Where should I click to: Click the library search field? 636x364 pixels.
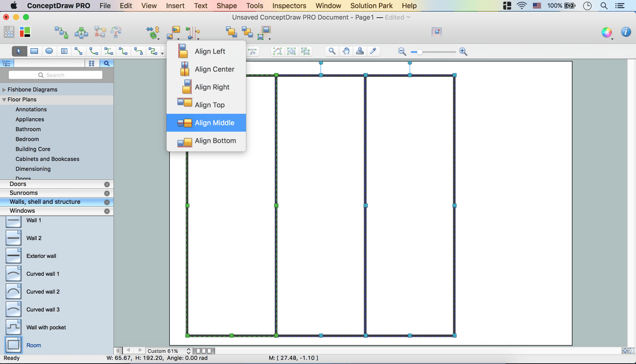tap(55, 75)
